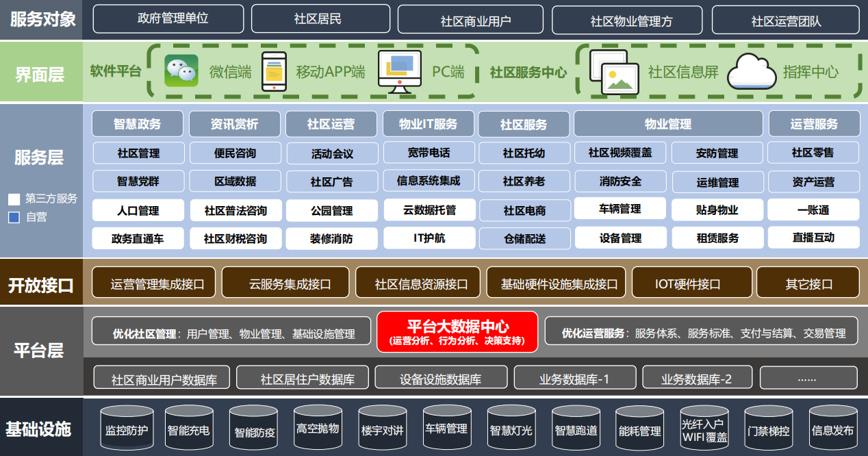The image size is (868, 456).
Task: Click the blue 自营 legend square
Action: pos(14,218)
